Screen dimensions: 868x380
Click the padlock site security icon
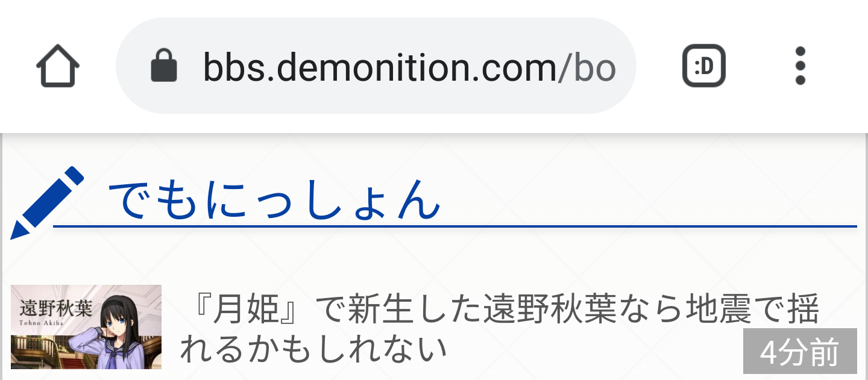tap(163, 66)
